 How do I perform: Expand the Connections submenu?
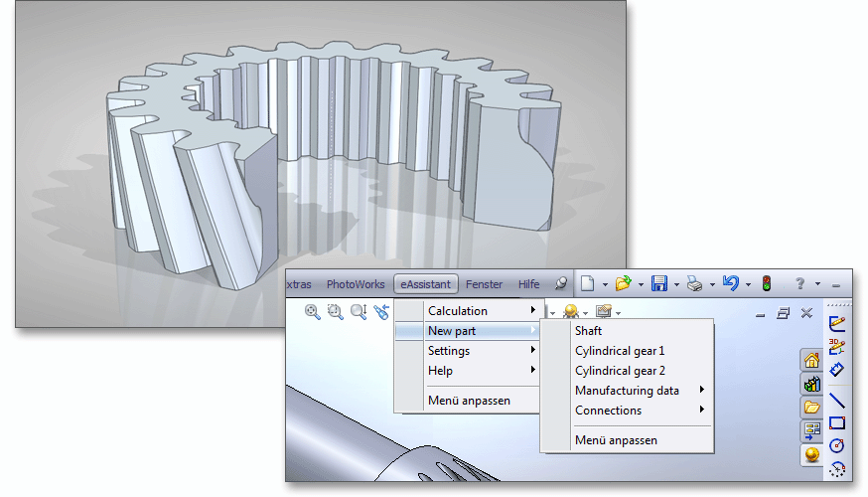[x=608, y=411]
